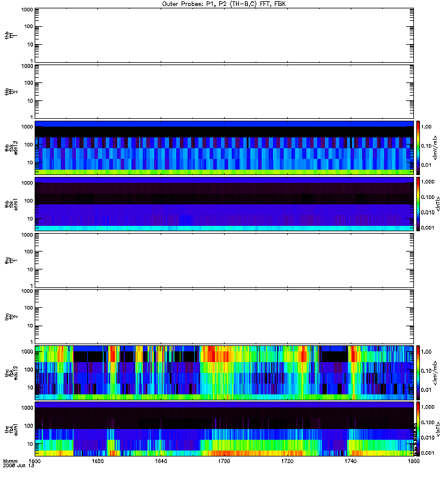Screen dimensions: 448x478
Task: Click the plot title 'Outer Probes: P1, P2 (TH-B,C) FFT, FBK'
Action: point(224,4)
